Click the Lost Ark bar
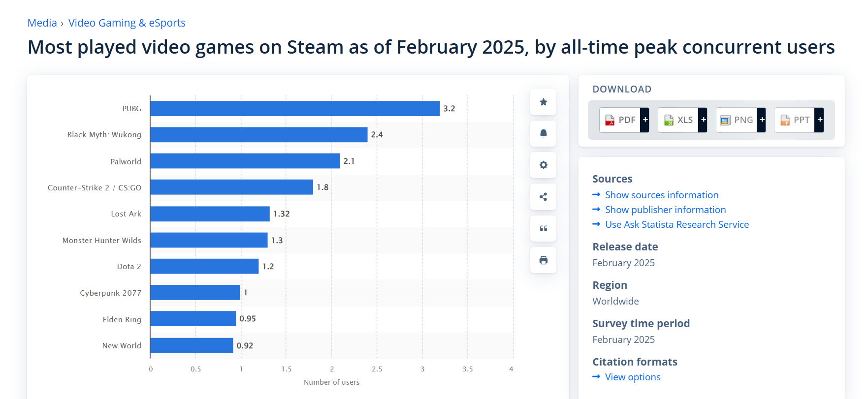The height and width of the screenshot is (399, 868). point(210,214)
